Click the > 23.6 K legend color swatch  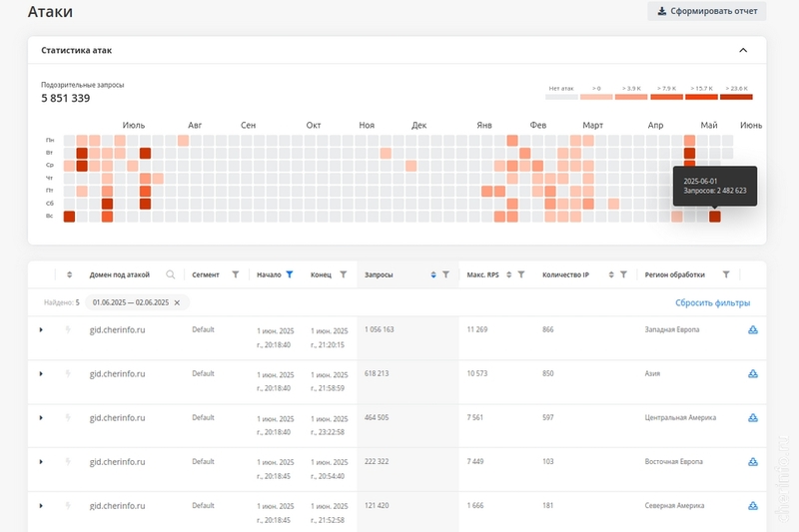click(x=736, y=97)
